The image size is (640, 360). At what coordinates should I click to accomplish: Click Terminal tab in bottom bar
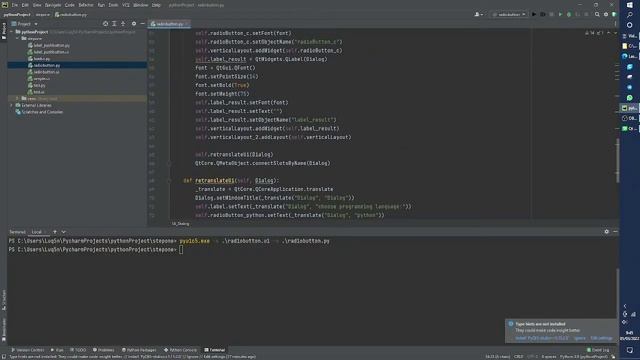[x=215, y=350]
